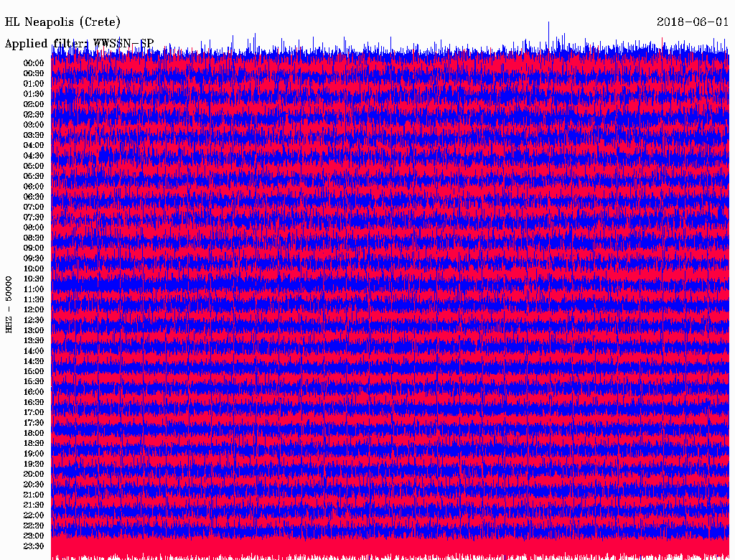
Task: Select the 13:00 time label
Action: [34, 330]
